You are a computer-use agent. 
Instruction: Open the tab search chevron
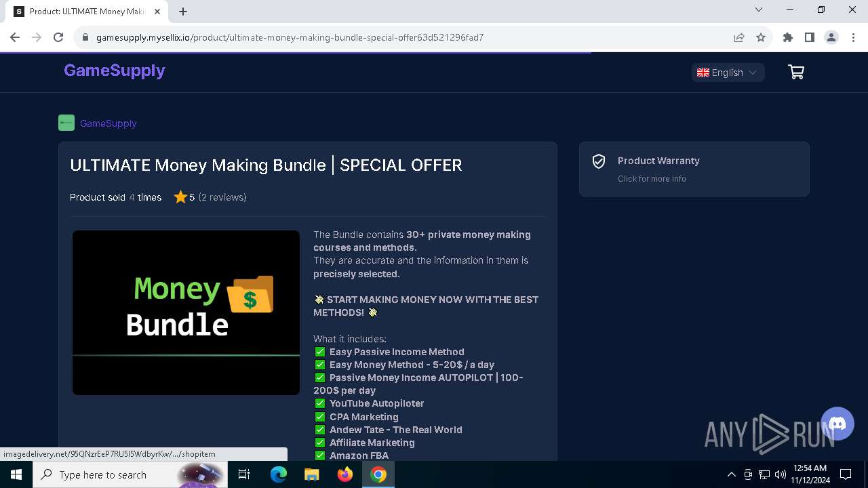click(x=759, y=9)
